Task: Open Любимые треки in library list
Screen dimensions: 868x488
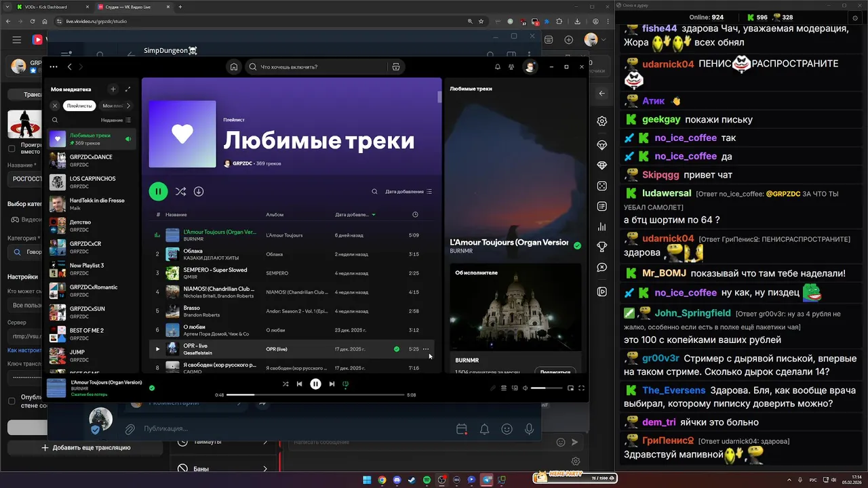Action: click(92, 139)
